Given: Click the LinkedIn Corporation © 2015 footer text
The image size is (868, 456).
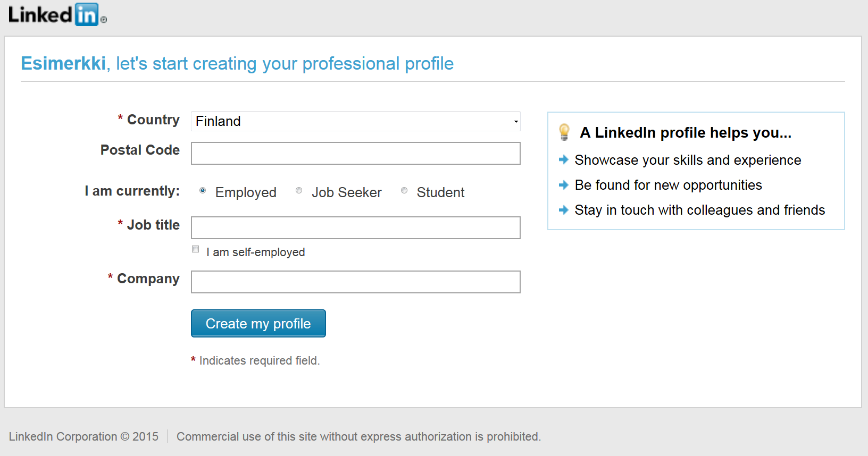Looking at the screenshot, I should [84, 436].
